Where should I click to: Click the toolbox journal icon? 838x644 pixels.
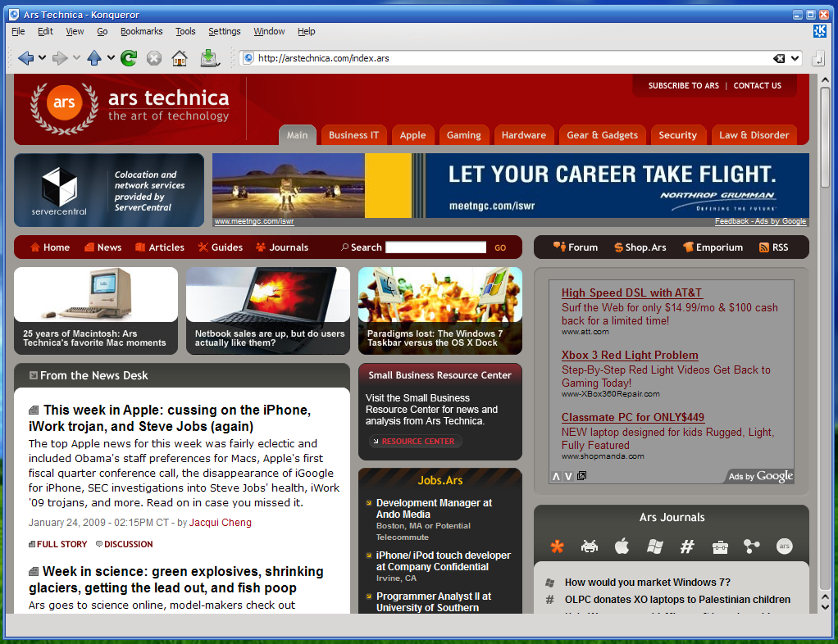click(720, 546)
